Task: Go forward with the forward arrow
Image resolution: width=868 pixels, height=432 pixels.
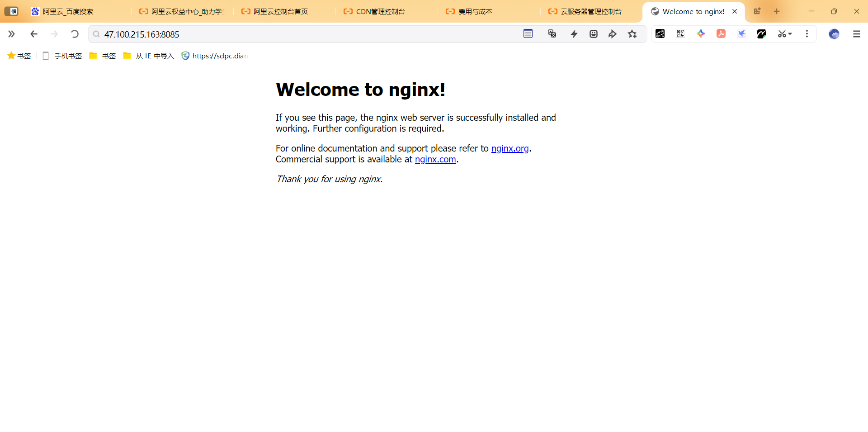Action: click(x=54, y=34)
